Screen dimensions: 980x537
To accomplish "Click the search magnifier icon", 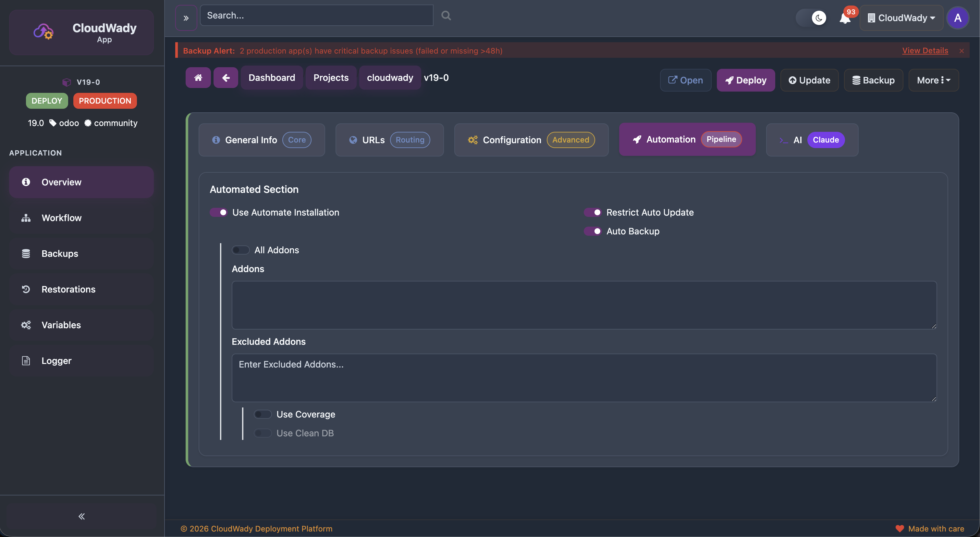I will coord(446,15).
